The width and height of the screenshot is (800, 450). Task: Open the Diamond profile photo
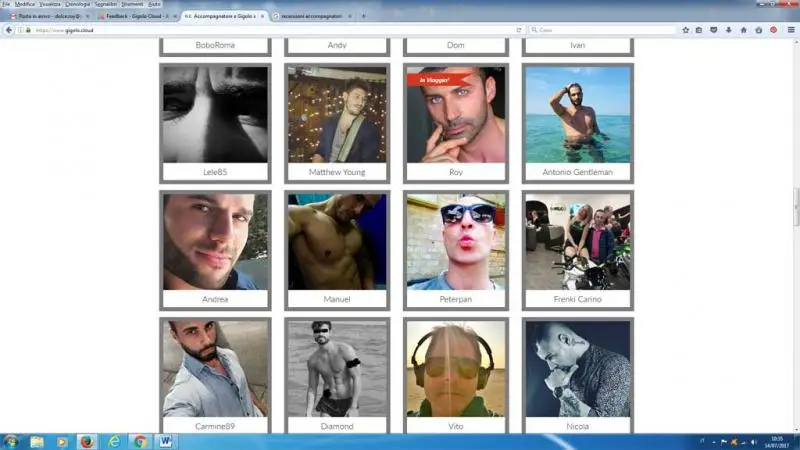(x=336, y=368)
